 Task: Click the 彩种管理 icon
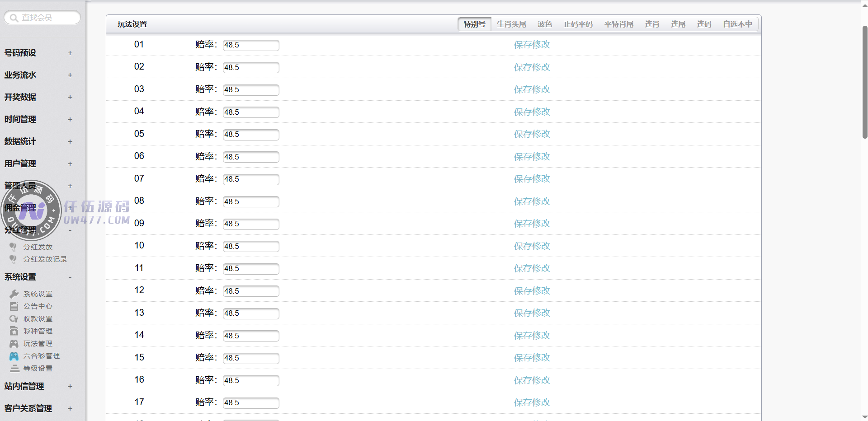click(x=14, y=331)
